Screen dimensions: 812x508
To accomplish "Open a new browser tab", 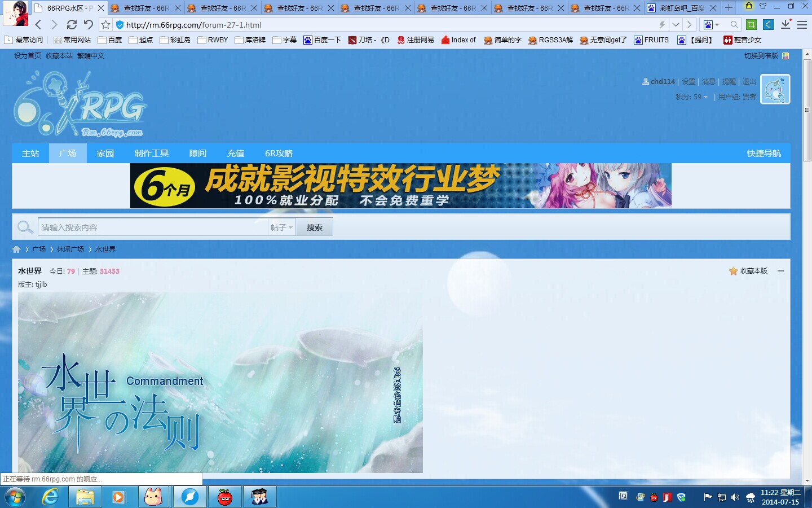I will click(729, 7).
